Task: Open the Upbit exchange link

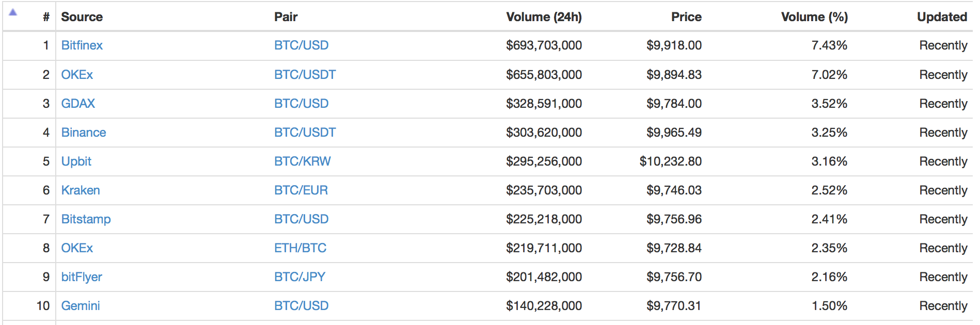Action: pyautogui.click(x=76, y=161)
